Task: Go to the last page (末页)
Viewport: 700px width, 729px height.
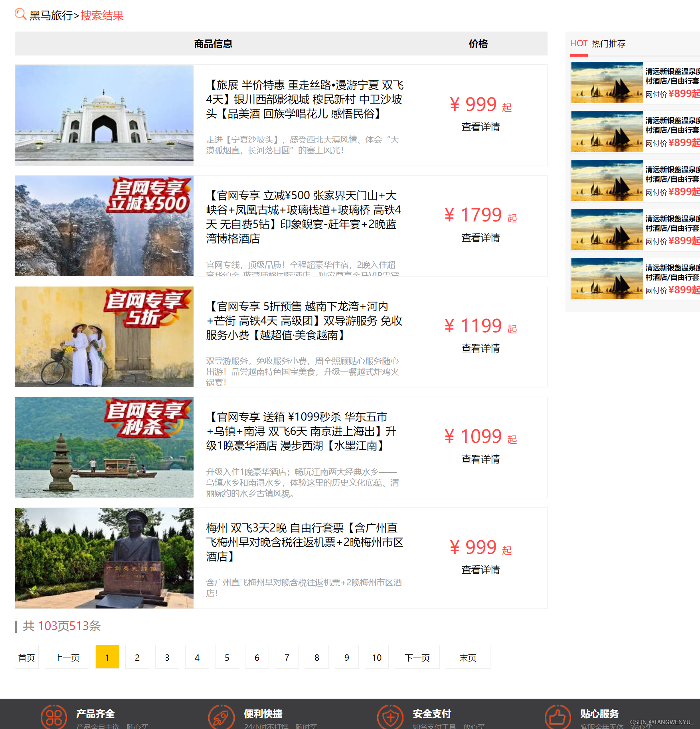Action: [x=468, y=657]
